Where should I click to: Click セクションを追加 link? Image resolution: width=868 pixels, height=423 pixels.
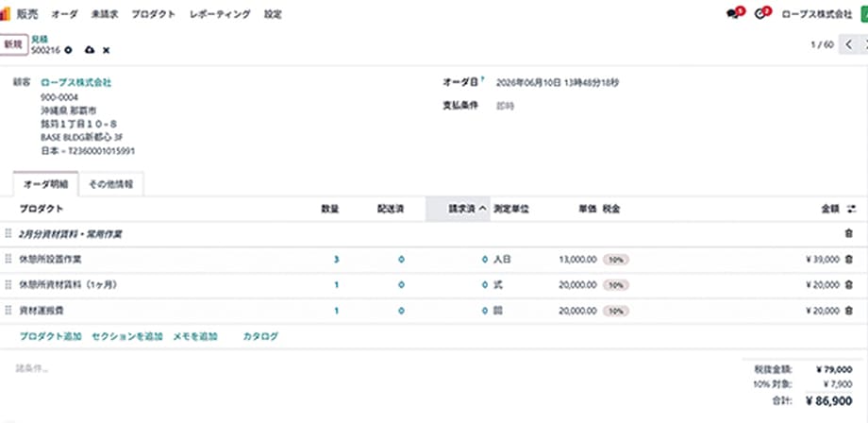pyautogui.click(x=126, y=336)
